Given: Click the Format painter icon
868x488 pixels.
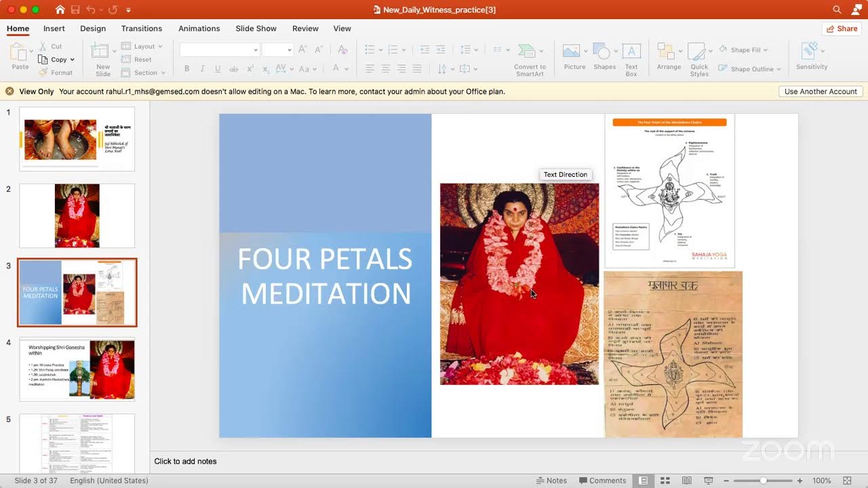Looking at the screenshot, I should [x=43, y=73].
